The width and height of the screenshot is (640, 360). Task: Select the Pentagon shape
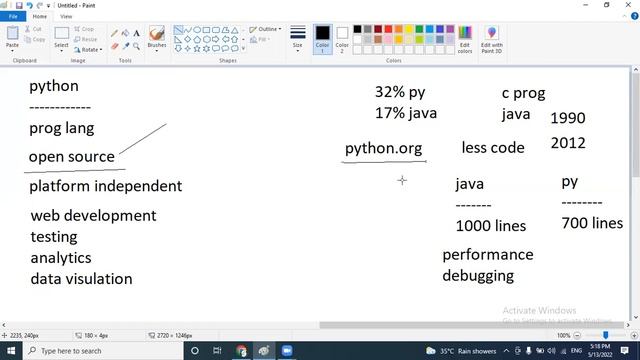[x=197, y=39]
